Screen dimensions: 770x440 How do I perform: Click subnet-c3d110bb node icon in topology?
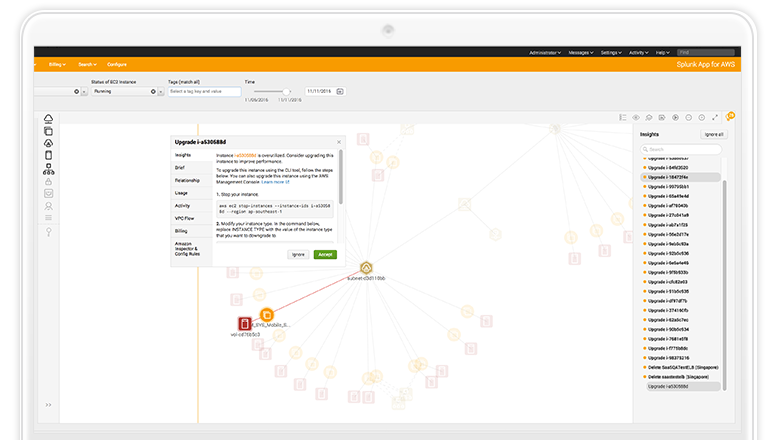(x=366, y=268)
